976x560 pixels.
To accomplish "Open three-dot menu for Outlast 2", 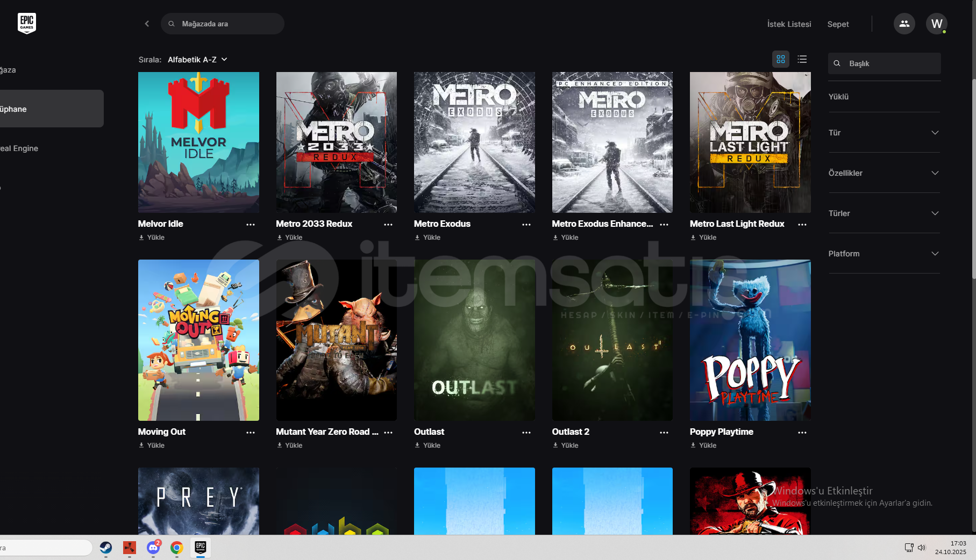I will [x=664, y=433].
